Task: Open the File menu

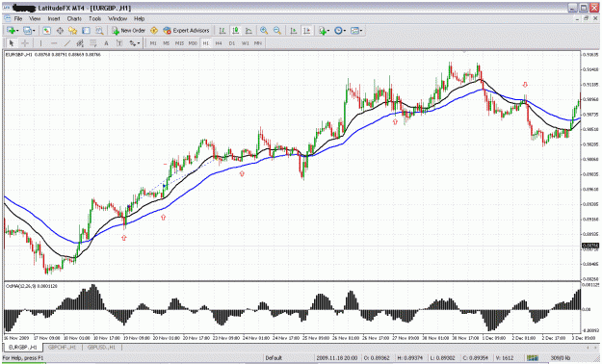Action: click(x=18, y=18)
